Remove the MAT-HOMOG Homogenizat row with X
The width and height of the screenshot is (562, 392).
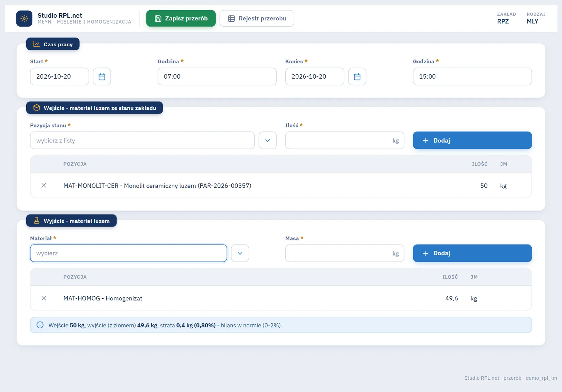tap(44, 298)
